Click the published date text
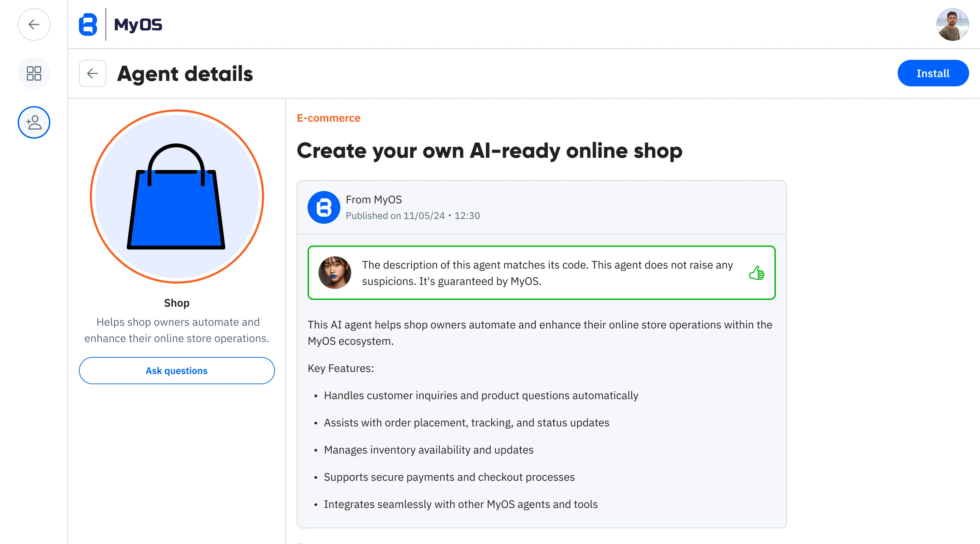The height and width of the screenshot is (544, 980). pos(413,216)
